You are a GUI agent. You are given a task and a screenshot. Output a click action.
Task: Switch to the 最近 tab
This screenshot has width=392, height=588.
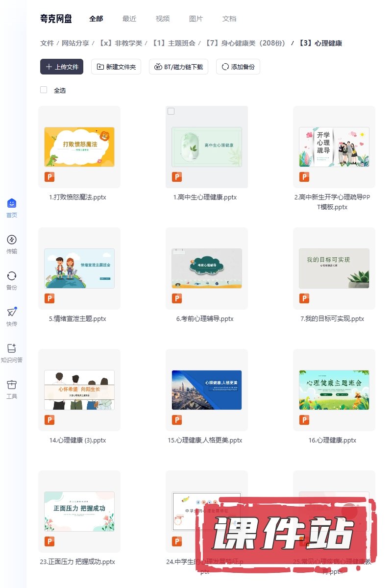tap(129, 19)
